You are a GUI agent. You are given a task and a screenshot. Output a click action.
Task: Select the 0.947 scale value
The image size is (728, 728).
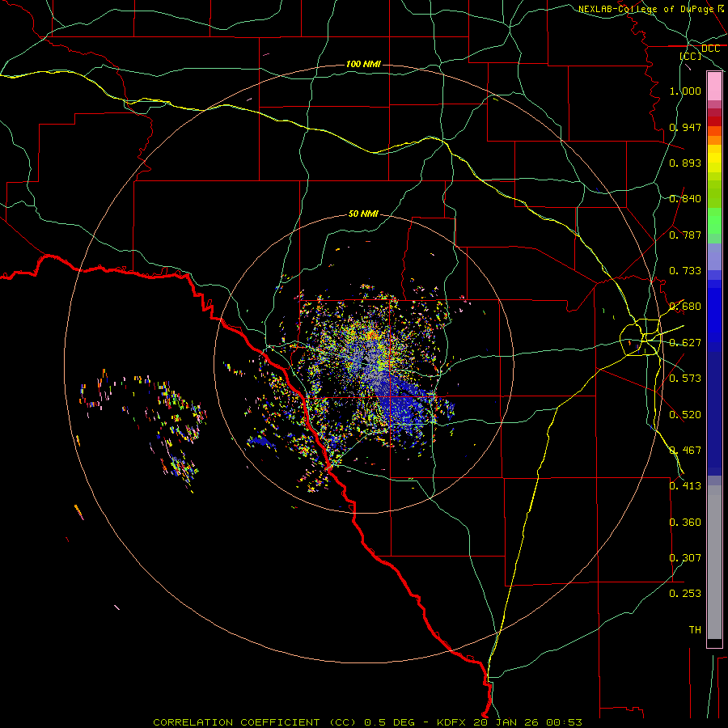(x=685, y=127)
